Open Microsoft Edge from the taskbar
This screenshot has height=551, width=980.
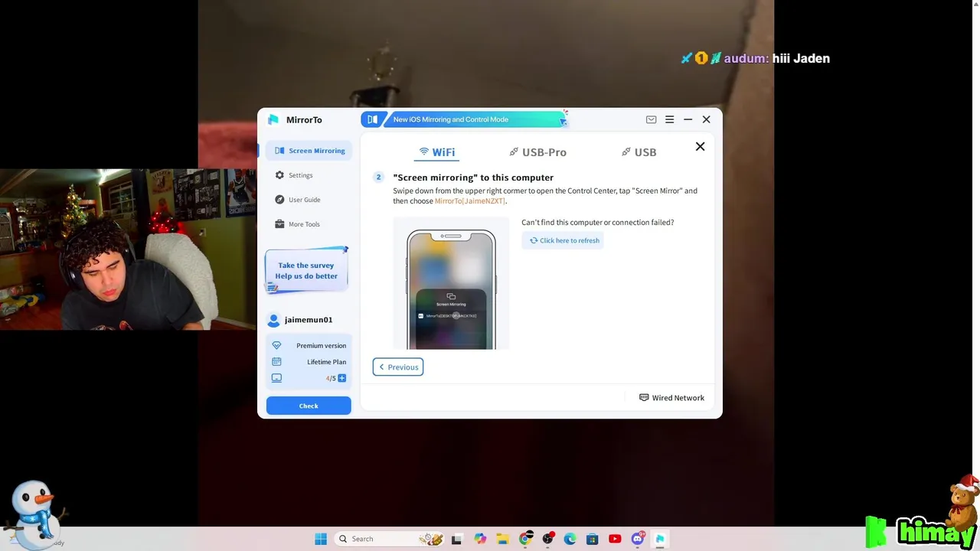coord(570,539)
